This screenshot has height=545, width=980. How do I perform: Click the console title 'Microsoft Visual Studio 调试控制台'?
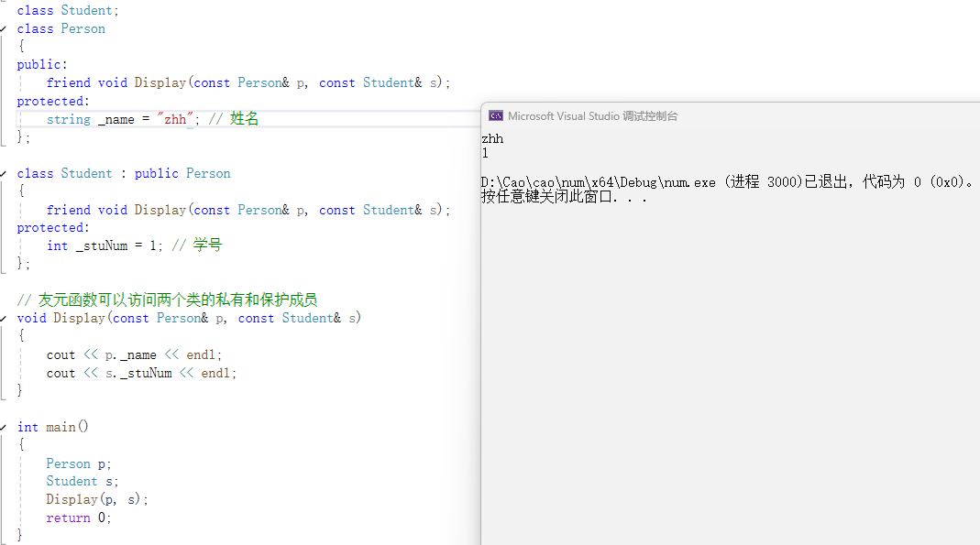coord(592,116)
